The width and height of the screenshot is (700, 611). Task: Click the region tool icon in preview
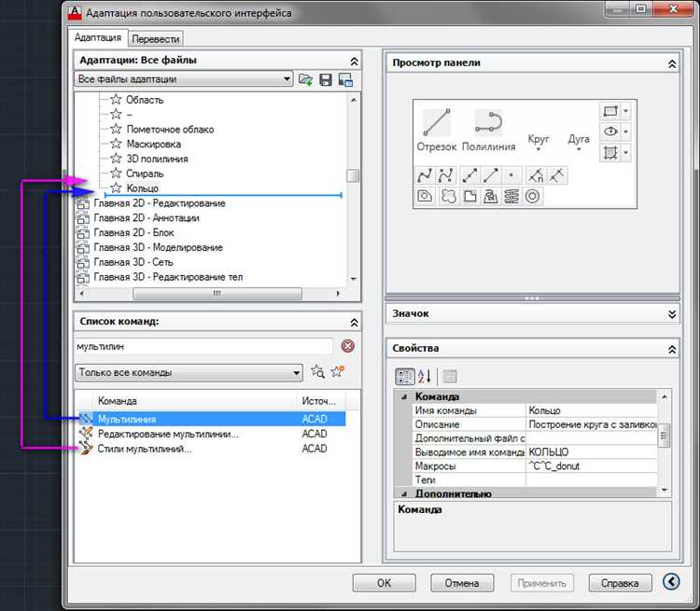[x=425, y=196]
